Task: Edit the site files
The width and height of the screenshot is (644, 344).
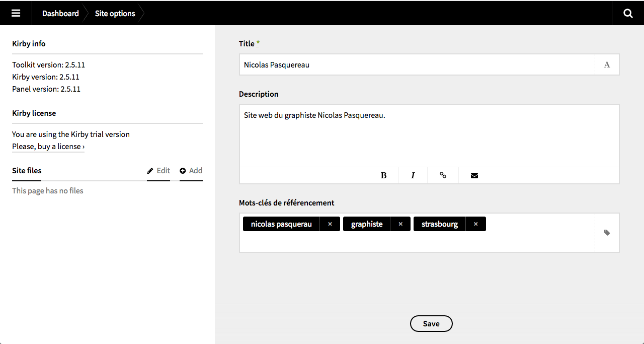Action: [158, 171]
